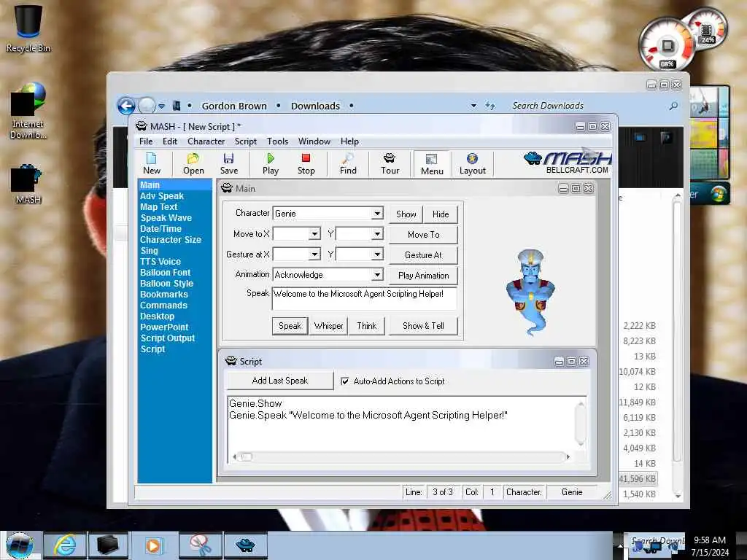Click the Gesture At button

point(424,255)
